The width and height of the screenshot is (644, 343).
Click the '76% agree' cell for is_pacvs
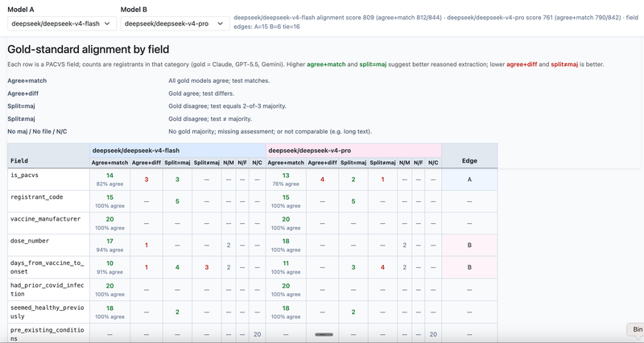coord(286,180)
